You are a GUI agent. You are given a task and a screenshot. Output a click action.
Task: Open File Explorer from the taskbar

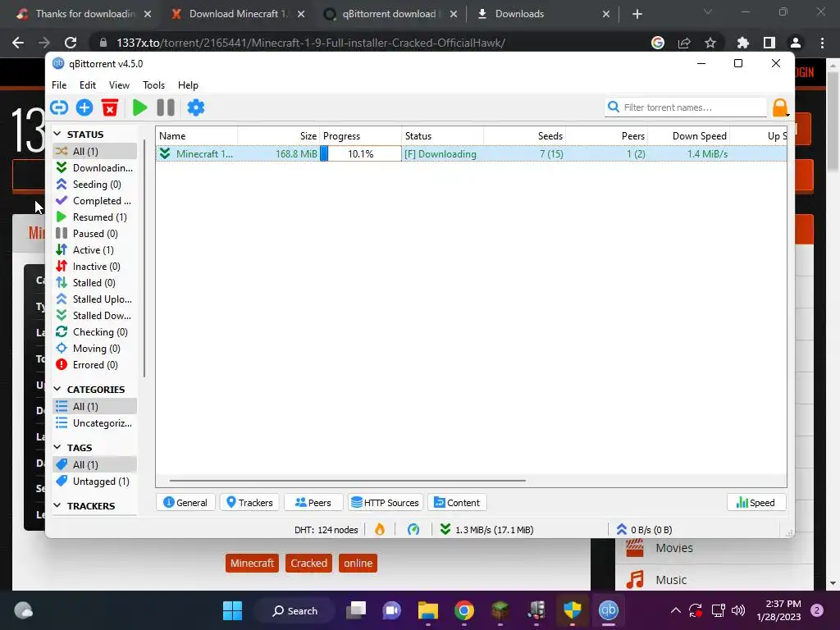(x=428, y=610)
